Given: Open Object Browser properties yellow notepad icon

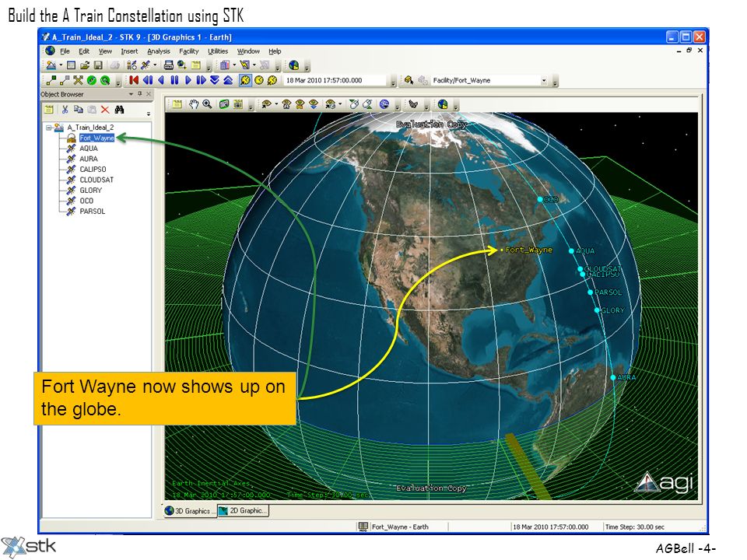Looking at the screenshot, I should click(48, 110).
